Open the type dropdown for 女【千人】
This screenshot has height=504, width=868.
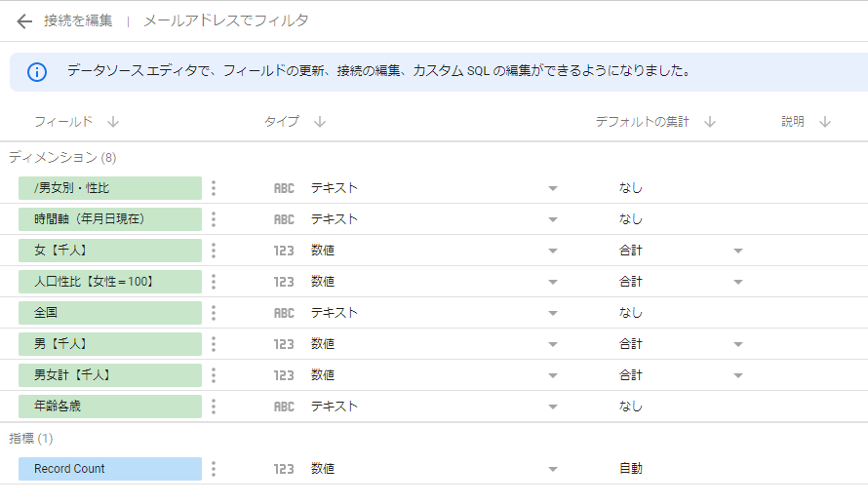point(552,252)
